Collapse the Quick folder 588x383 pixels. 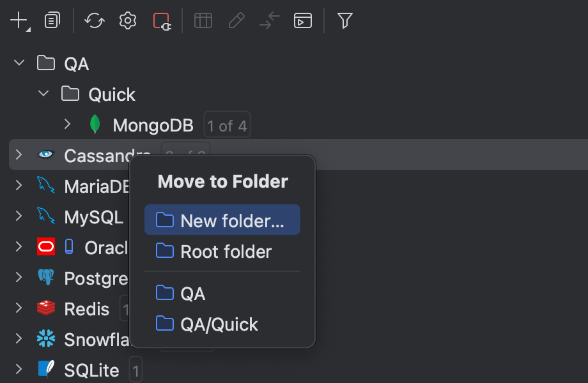[43, 93]
